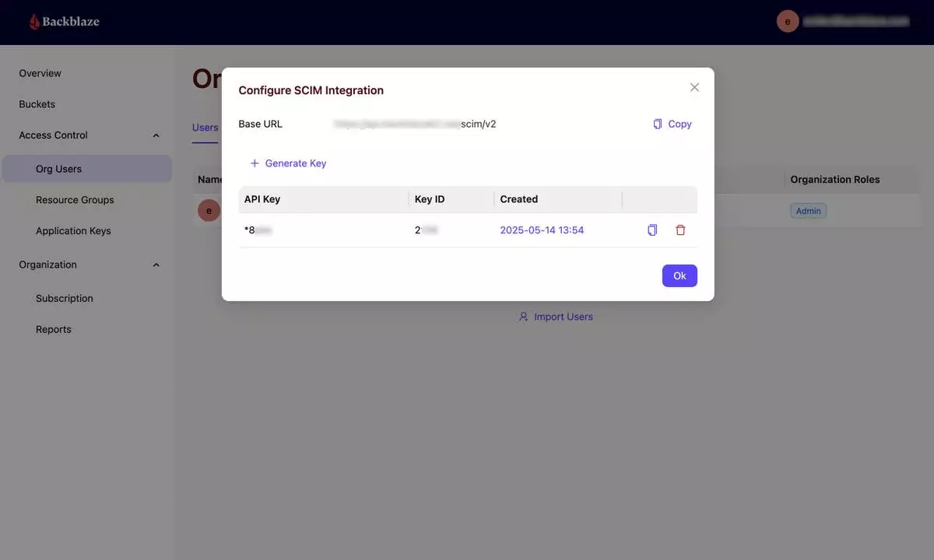Screen dimensions: 934x560
Task: Delete the API key with trash icon
Action: tap(680, 230)
